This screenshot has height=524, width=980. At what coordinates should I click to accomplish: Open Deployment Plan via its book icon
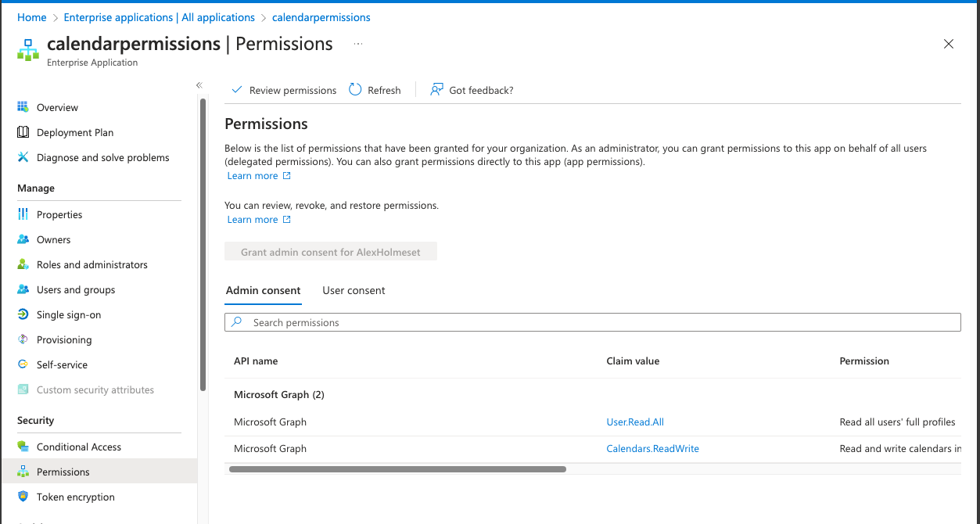[x=23, y=132]
